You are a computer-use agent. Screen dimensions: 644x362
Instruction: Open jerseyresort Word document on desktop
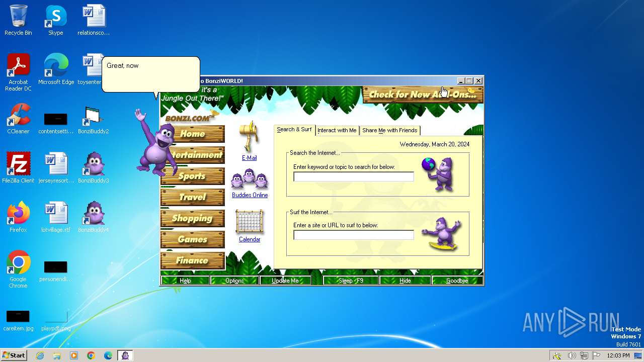point(56,168)
